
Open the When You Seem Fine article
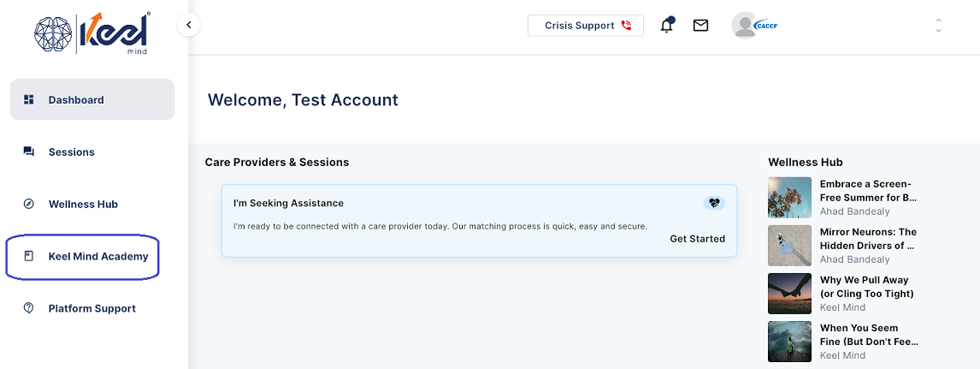[868, 335]
